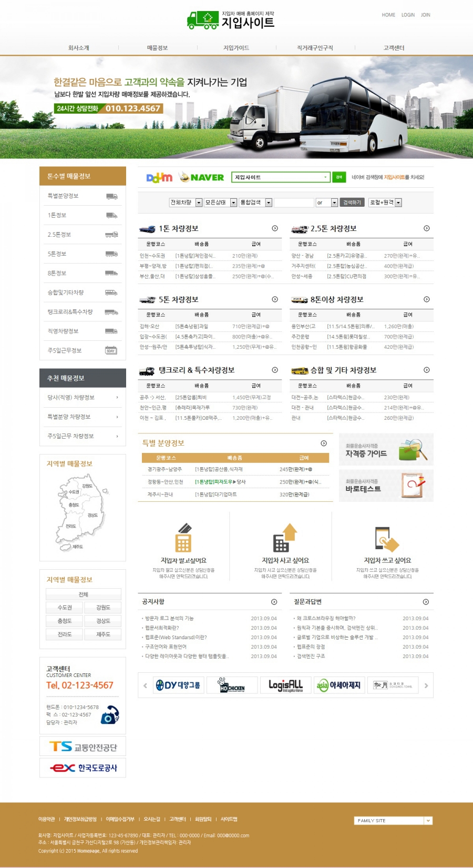Click the previous arrow in partner logo carousel

pyautogui.click(x=146, y=685)
